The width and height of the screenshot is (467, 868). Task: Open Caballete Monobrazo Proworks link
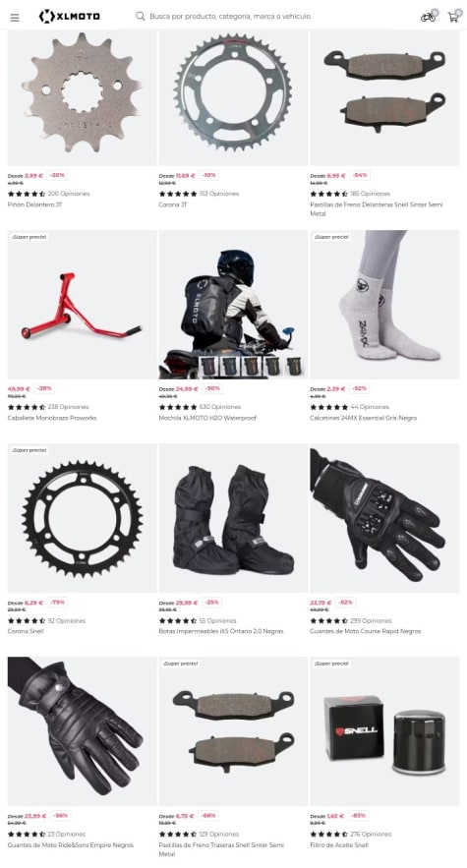52,418
